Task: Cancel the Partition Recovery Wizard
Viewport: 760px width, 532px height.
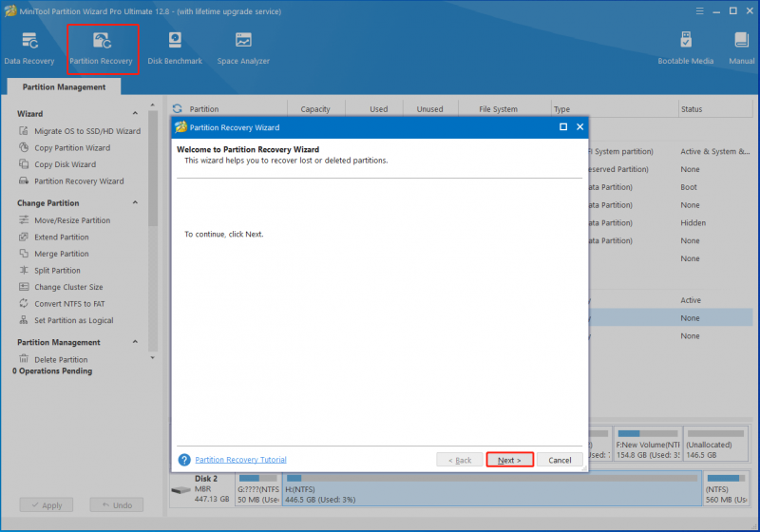Action: 560,460
